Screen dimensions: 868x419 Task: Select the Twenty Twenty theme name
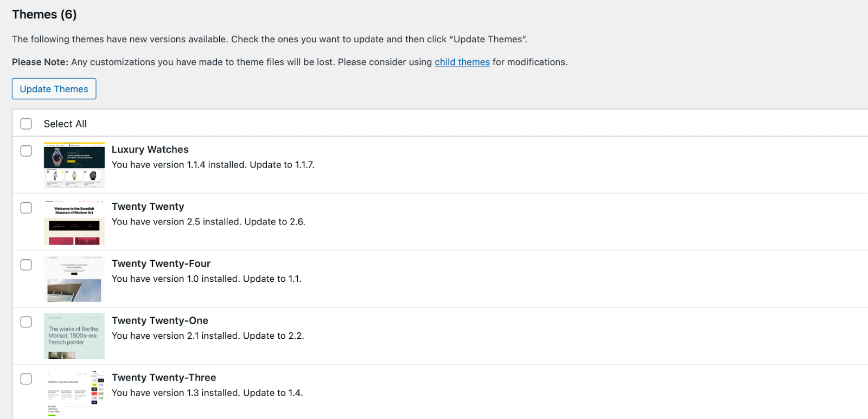(148, 207)
